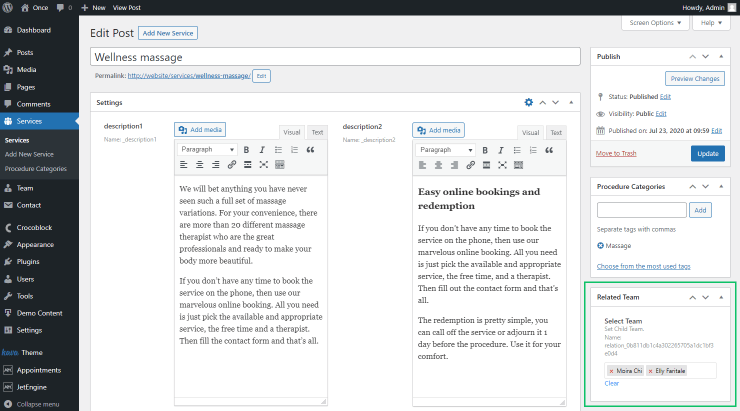The image size is (740, 411).
Task: Go to Procedure Categories submenu
Action: (x=35, y=168)
